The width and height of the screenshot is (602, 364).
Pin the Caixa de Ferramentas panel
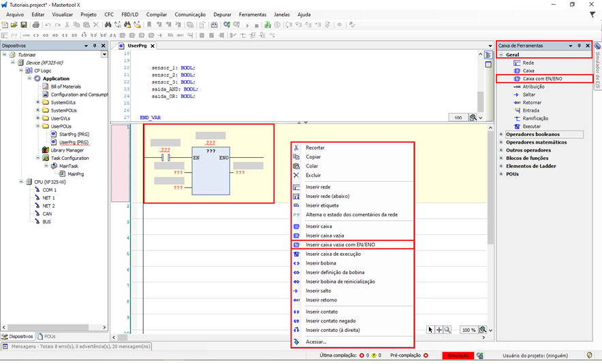point(579,46)
